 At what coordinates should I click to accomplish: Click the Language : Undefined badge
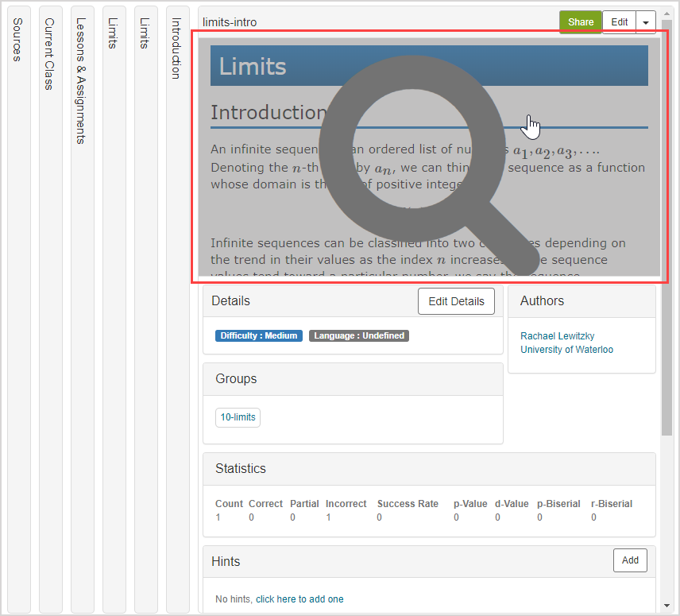tap(359, 335)
